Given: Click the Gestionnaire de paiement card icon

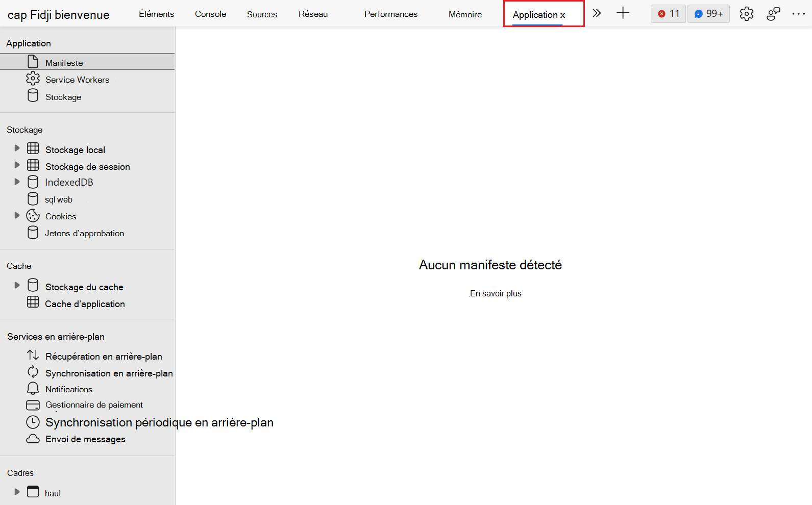Looking at the screenshot, I should coord(33,405).
